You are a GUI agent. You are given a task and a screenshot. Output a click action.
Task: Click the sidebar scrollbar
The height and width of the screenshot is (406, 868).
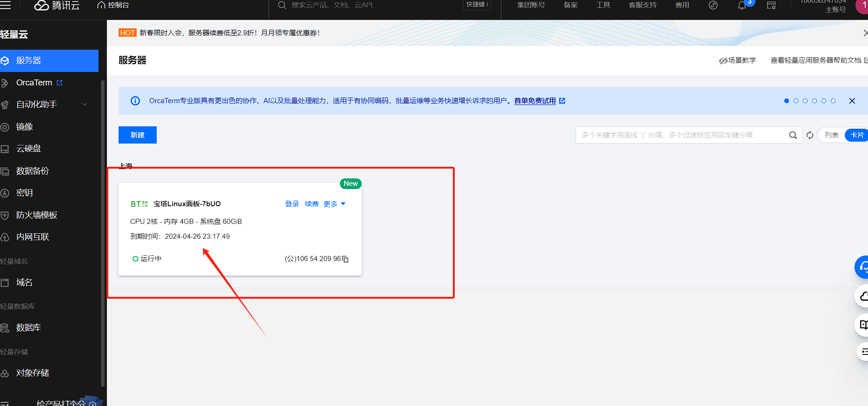point(103,232)
